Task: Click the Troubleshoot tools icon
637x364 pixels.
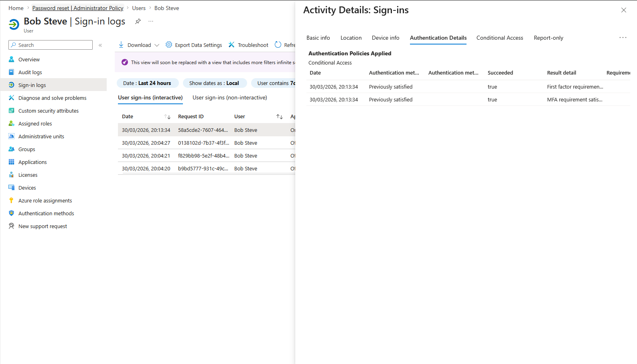Action: (x=231, y=45)
